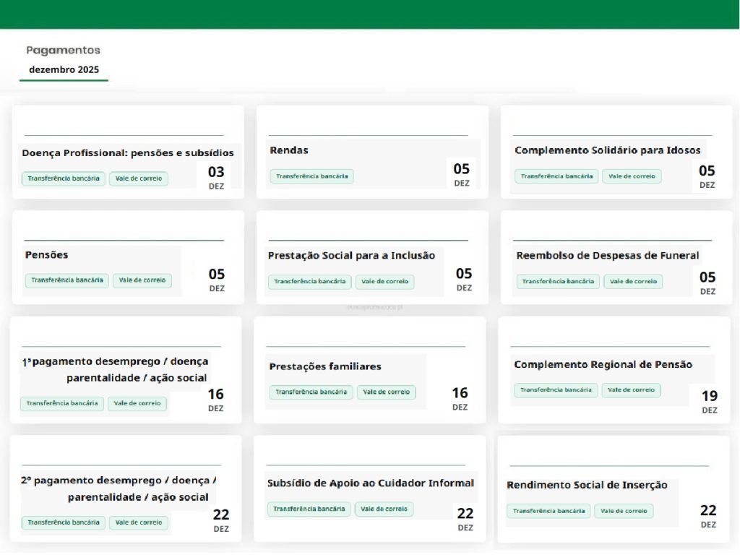This screenshot has width=740, height=560.
Task: Open Prestação Social para a Inclusão
Action: point(351,256)
